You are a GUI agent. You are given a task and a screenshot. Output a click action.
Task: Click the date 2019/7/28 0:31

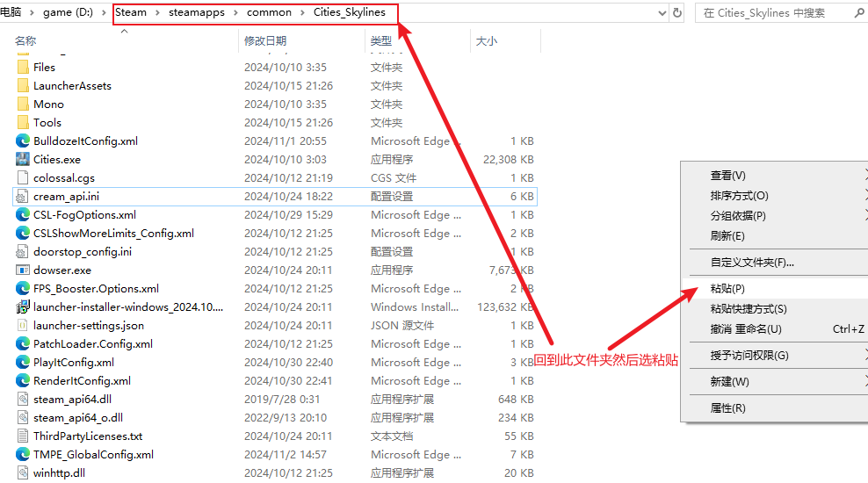coord(282,400)
